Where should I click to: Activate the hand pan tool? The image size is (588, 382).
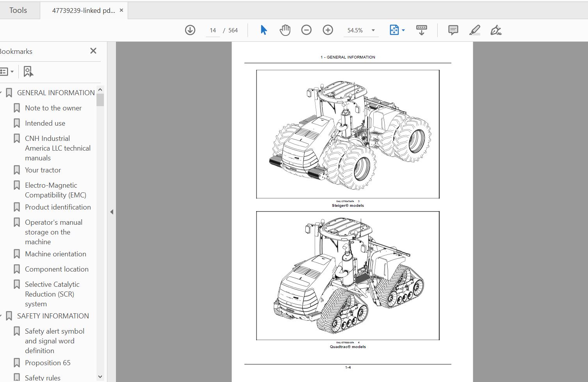click(285, 30)
